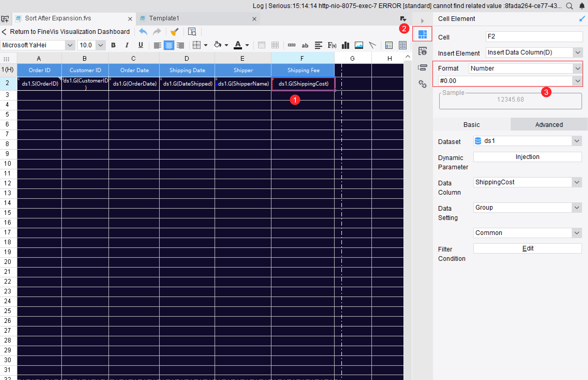Open the border style dropdown arrow
This screenshot has height=380, width=588.
(206, 45)
